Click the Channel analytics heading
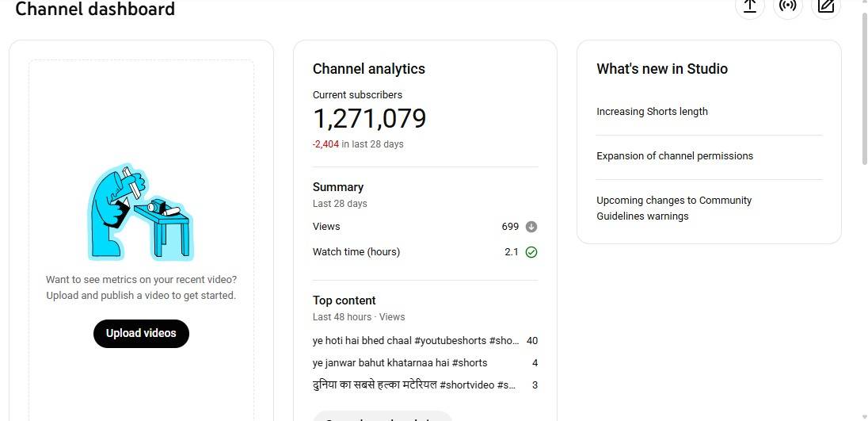 point(368,69)
